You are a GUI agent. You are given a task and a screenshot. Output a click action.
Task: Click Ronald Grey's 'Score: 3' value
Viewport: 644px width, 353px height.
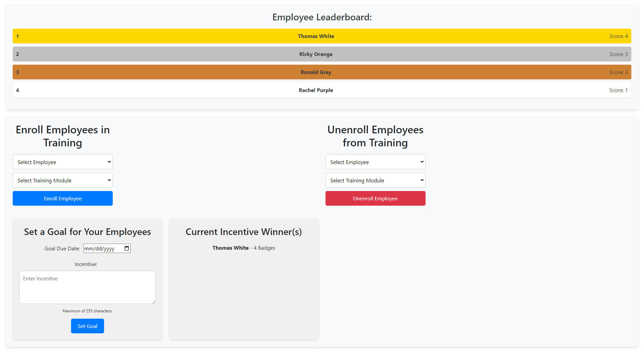tap(619, 72)
